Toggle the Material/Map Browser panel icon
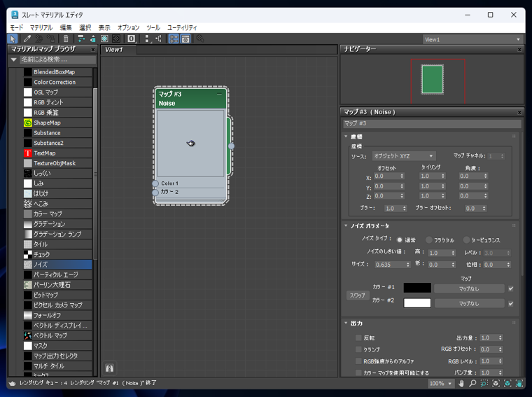Screen dimensions: 532x397 pyautogui.click(x=174, y=39)
